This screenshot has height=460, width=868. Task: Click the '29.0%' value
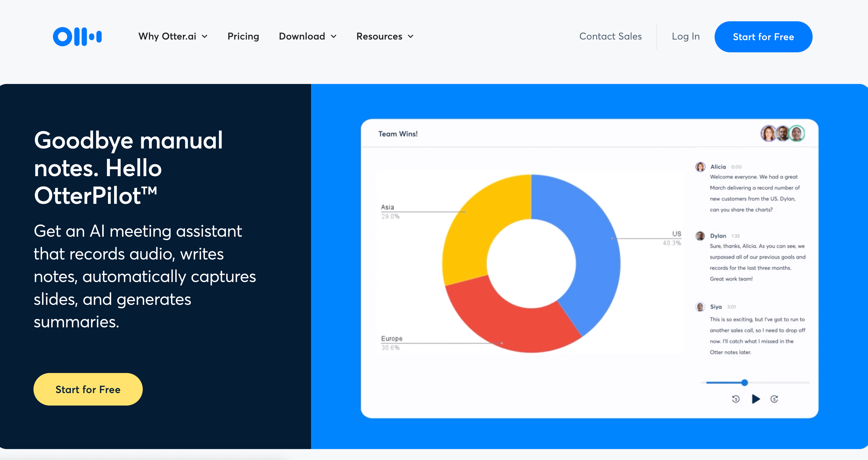coord(390,216)
